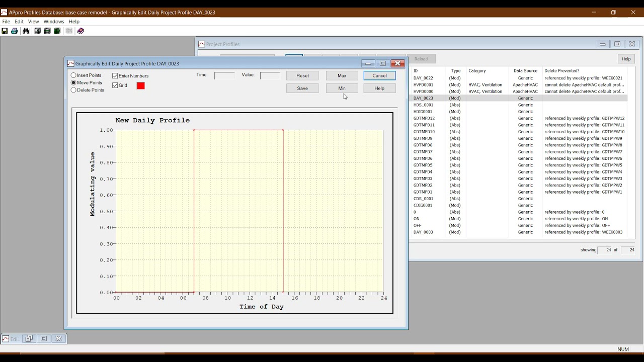Click the greyed-out table toolbar icon
The width and height of the screenshot is (644, 362).
[69, 31]
